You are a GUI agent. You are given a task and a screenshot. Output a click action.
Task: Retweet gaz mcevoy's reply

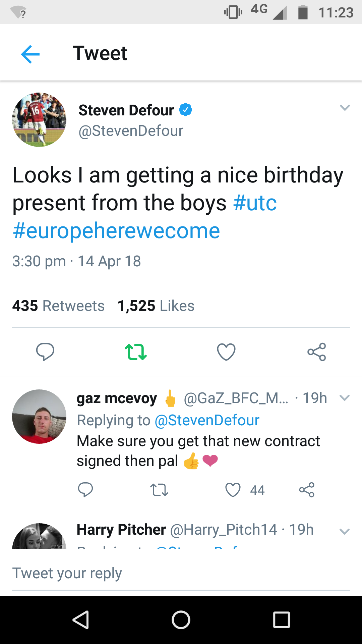[x=159, y=490]
